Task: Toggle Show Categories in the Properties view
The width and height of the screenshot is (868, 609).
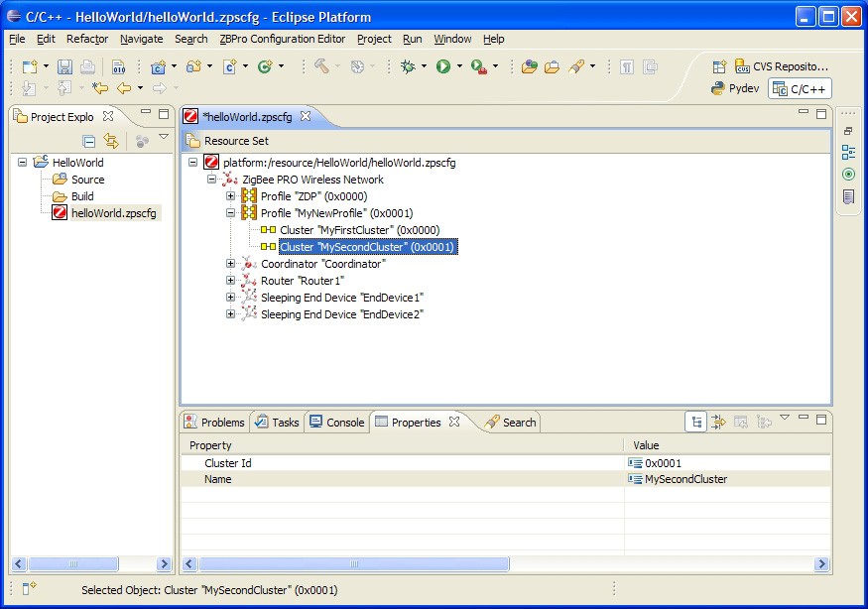Action: point(697,422)
